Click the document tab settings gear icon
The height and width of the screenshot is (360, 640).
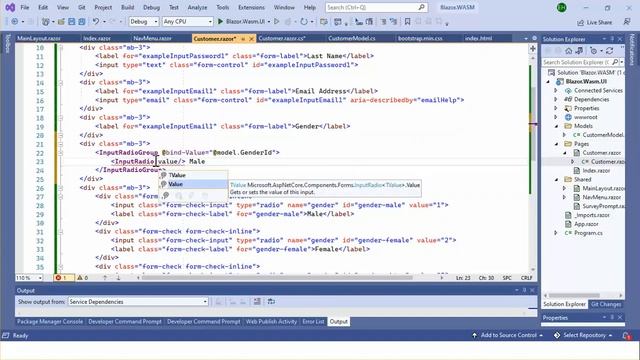click(x=534, y=38)
